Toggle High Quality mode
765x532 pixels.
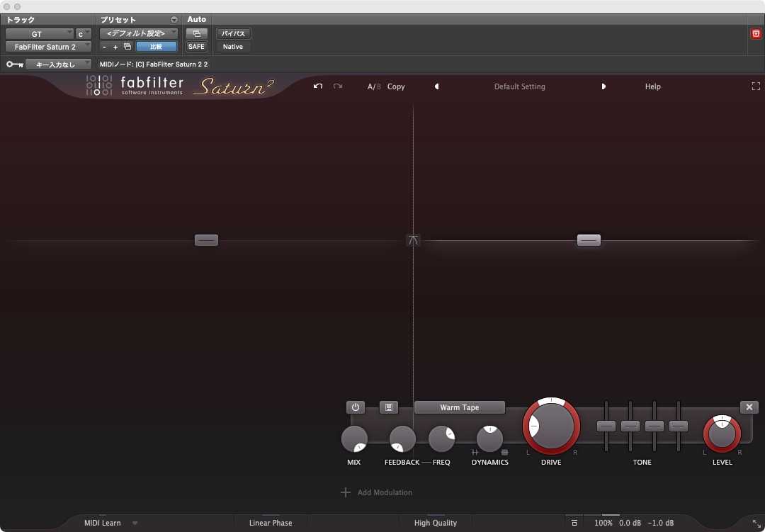[435, 523]
